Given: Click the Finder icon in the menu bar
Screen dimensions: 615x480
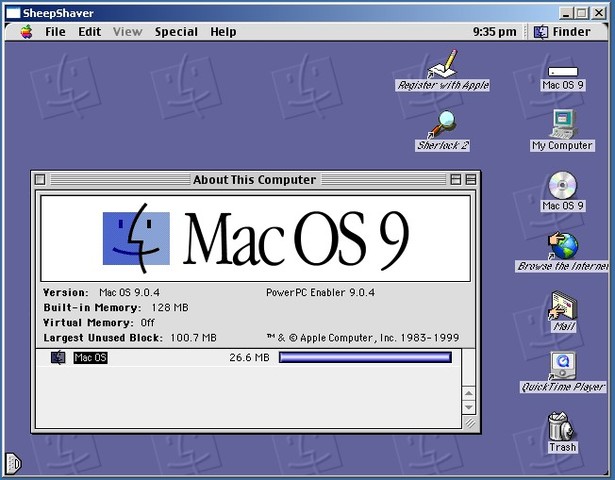Looking at the screenshot, I should (x=541, y=32).
